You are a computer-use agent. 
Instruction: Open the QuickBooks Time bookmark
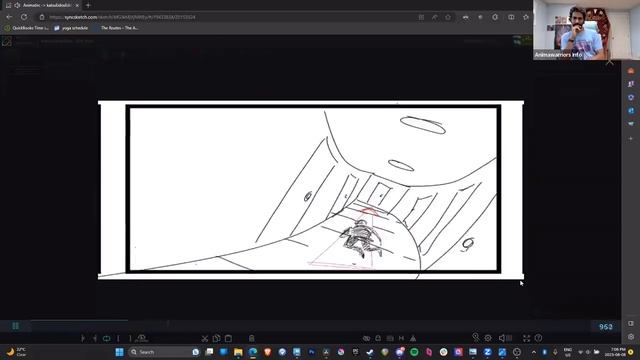click(27, 28)
